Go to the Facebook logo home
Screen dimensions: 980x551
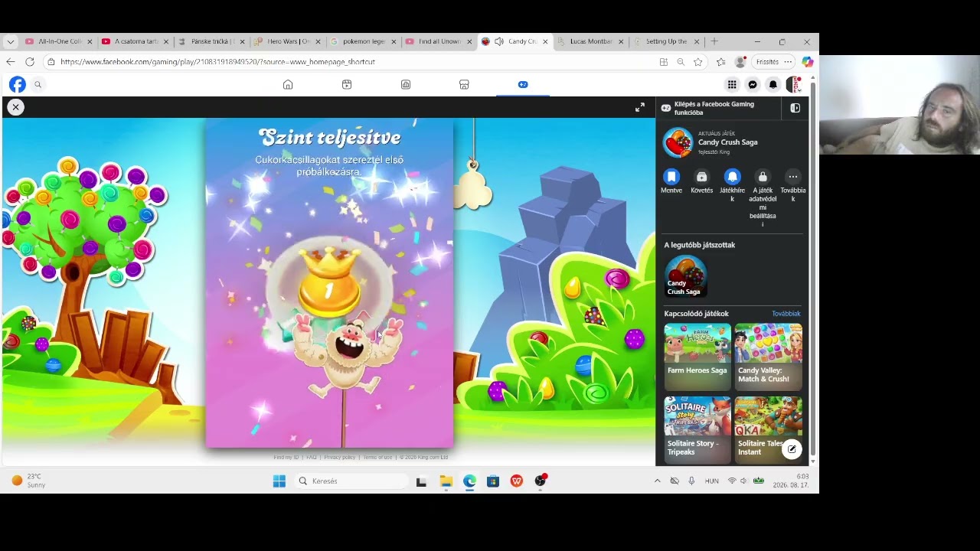tap(17, 85)
